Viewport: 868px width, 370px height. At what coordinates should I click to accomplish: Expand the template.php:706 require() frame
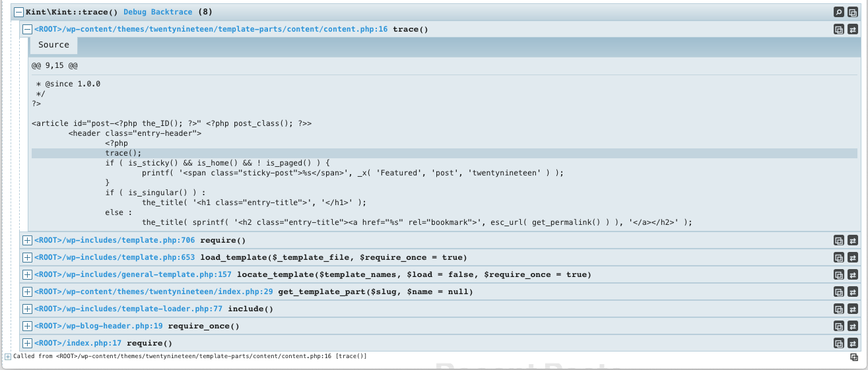[27, 240]
